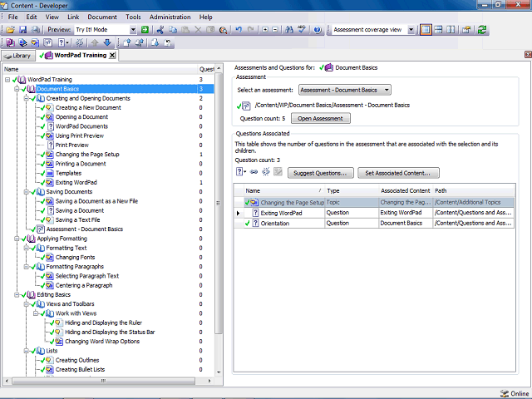Click the link icon in Questions Associated toolbar
This screenshot has width=532, height=399.
(x=254, y=172)
